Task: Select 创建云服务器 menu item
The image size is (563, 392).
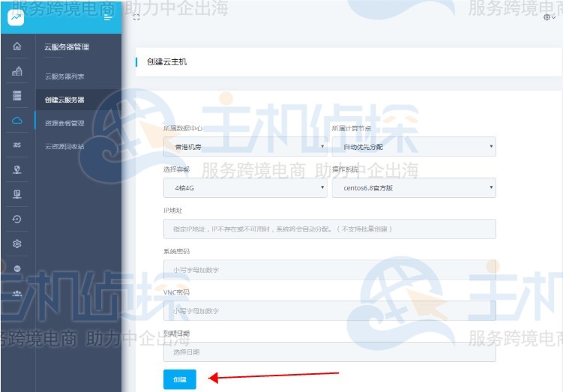Action: point(64,100)
